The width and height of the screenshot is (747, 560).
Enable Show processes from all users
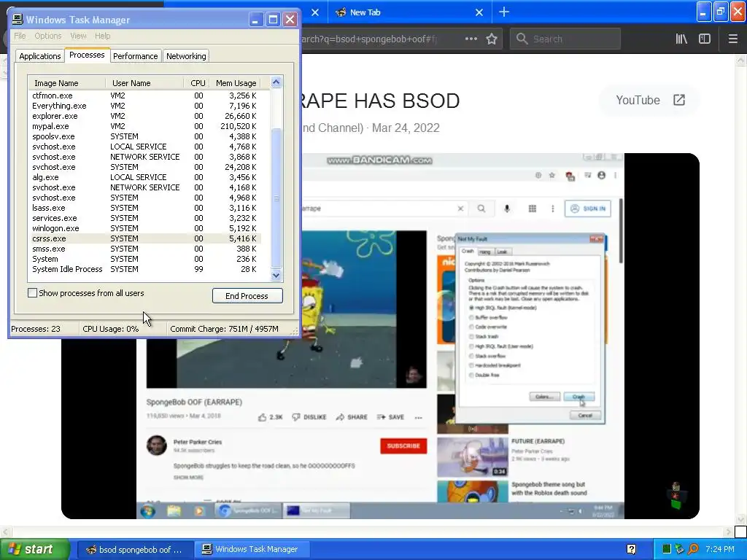click(32, 293)
